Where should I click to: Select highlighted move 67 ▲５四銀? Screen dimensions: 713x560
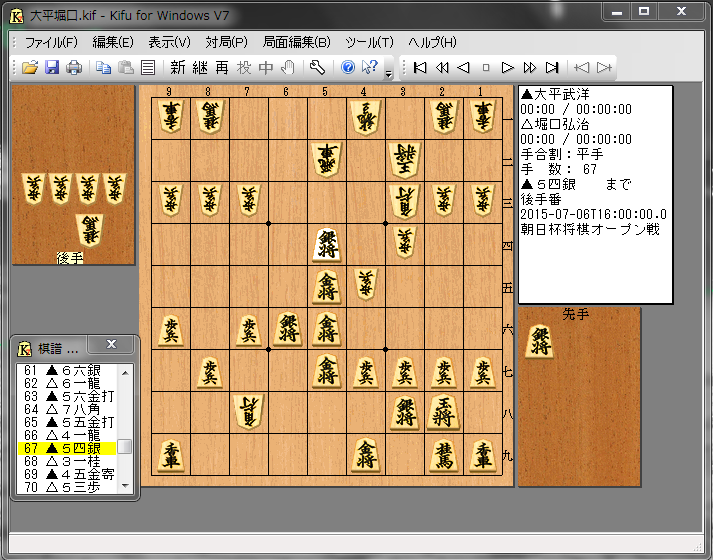click(68, 448)
